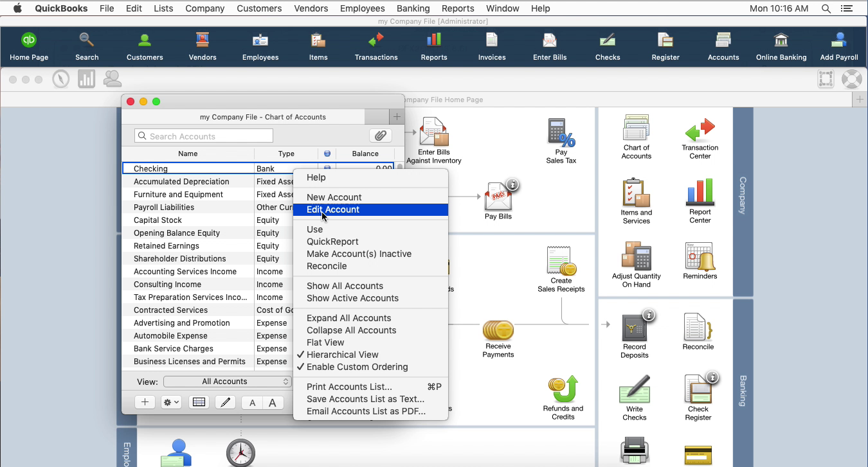Open Employees center from toolbar
The image size is (868, 467).
(260, 47)
